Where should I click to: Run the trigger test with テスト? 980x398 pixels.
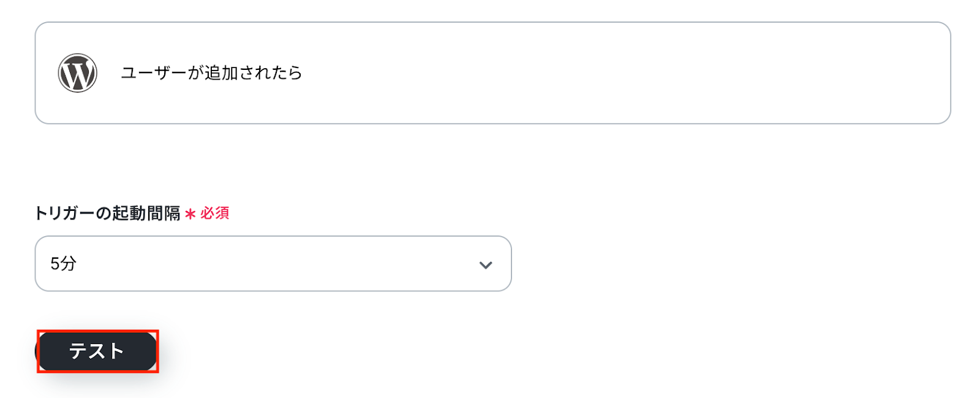click(97, 351)
